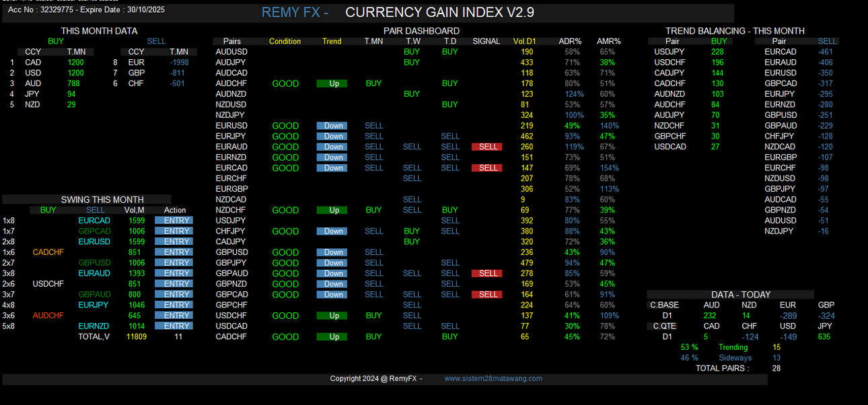Click the SIGNAL column header
Screen dimensions: 868x405
pyautogui.click(x=486, y=41)
